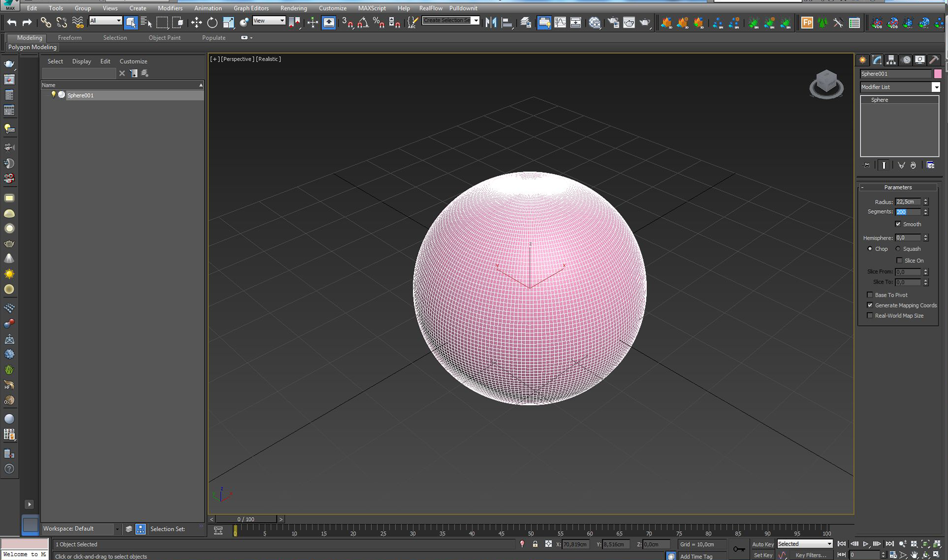Collapse the Parameters rollout

897,187
